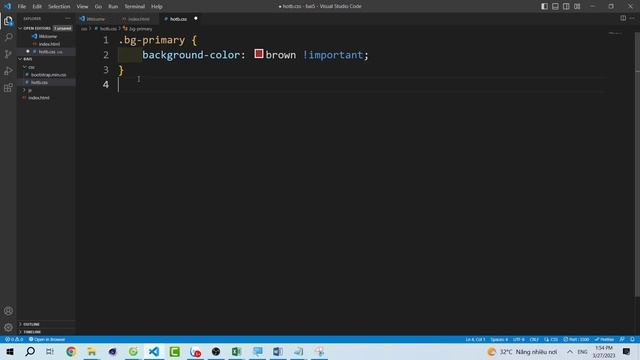Collapse the BAI5 project folder section

point(46,59)
